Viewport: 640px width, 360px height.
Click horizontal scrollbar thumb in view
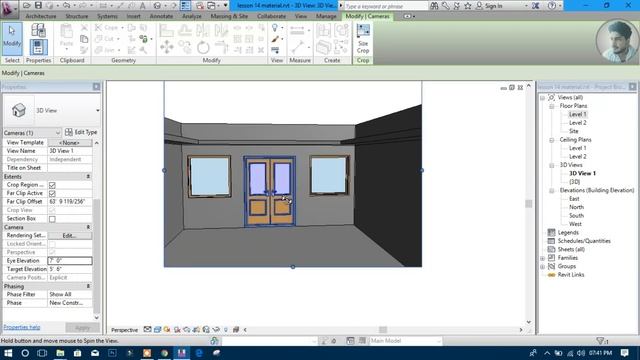tap(382, 329)
